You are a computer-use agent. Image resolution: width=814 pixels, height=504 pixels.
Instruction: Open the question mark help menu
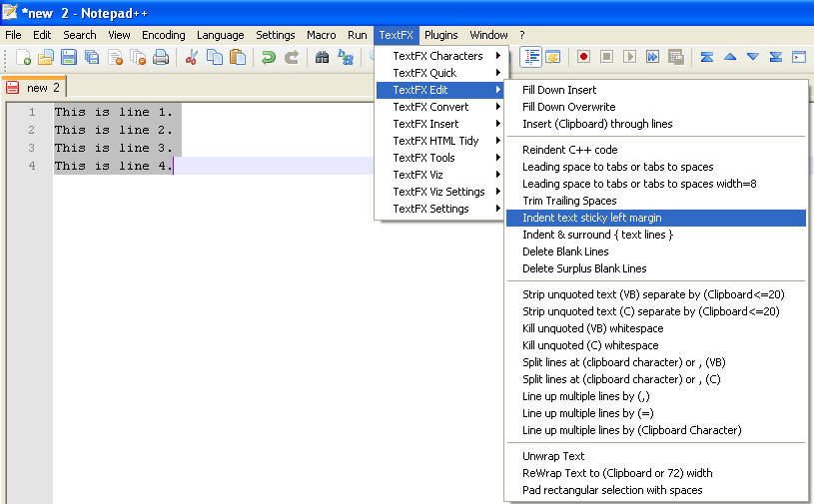[x=522, y=35]
